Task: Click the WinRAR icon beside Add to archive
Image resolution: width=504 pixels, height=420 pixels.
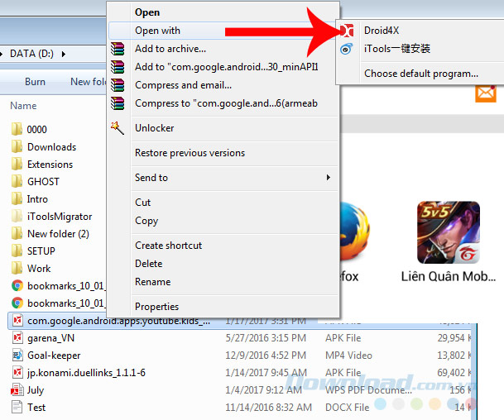Action: click(x=118, y=49)
